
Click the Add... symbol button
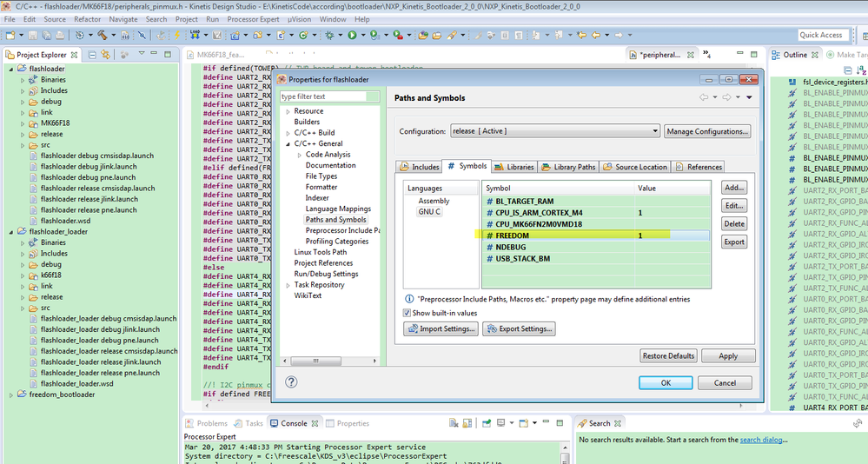click(x=734, y=188)
